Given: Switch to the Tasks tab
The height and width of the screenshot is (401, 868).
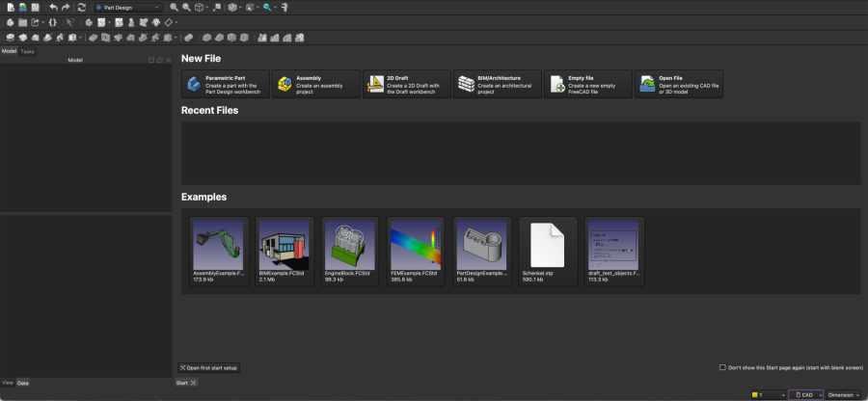Looking at the screenshot, I should tap(28, 51).
